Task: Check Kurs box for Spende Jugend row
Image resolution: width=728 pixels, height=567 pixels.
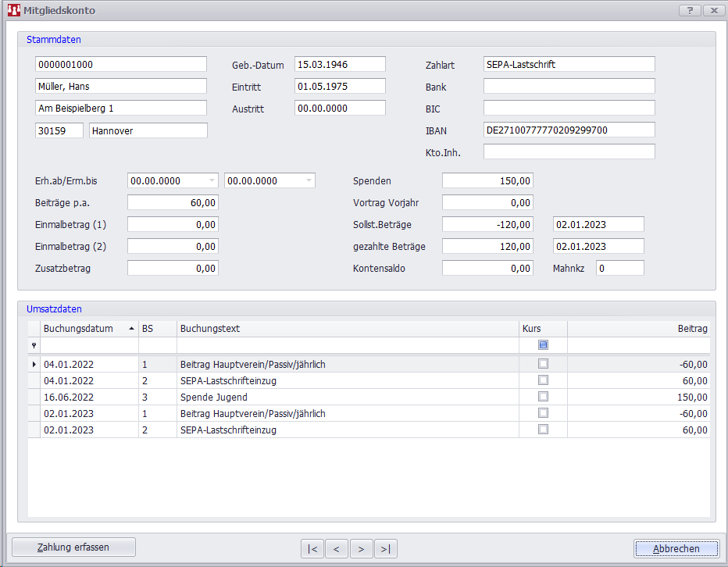Action: pos(543,397)
